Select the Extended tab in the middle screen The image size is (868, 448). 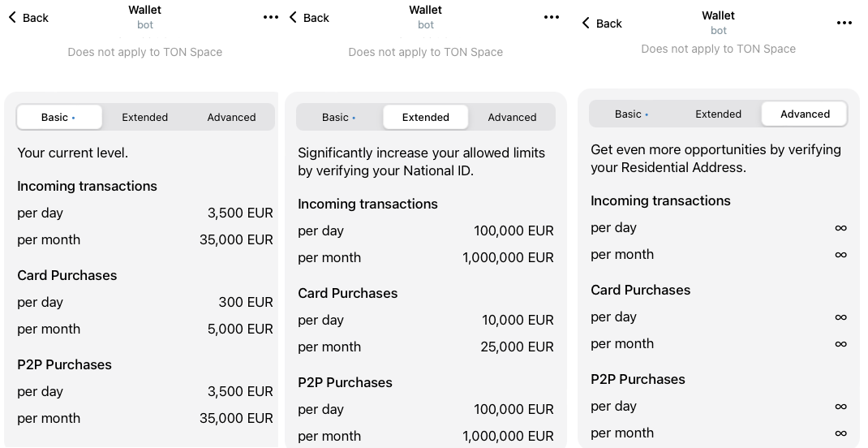[426, 117]
